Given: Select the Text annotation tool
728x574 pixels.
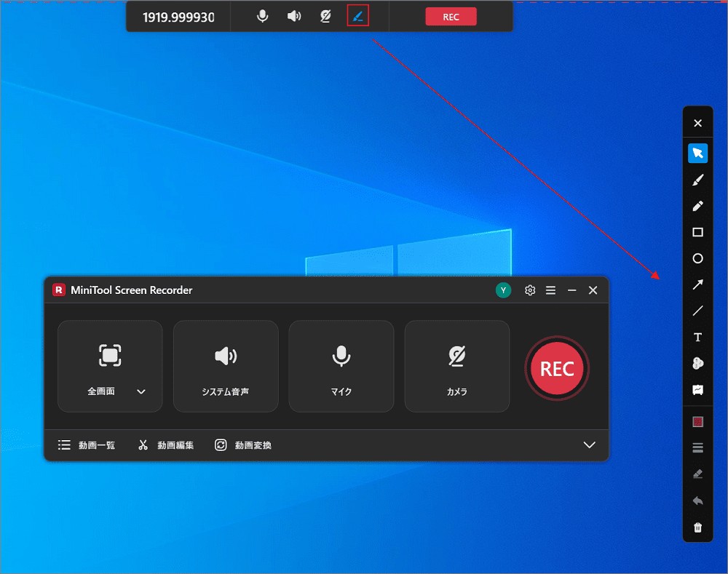Looking at the screenshot, I should point(697,337).
